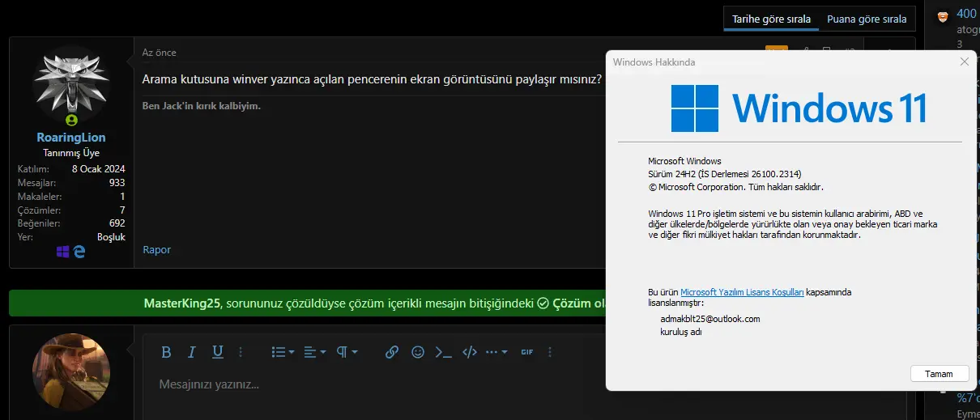Open the GIF picker

[x=526, y=352]
